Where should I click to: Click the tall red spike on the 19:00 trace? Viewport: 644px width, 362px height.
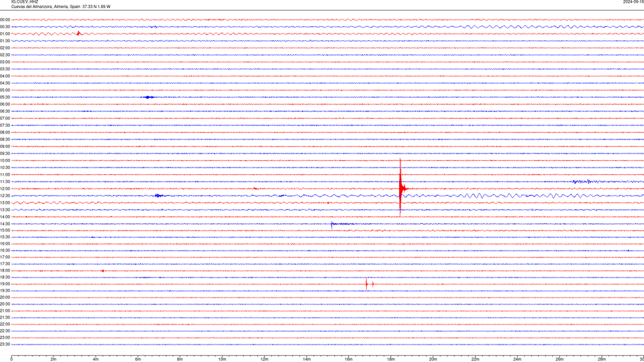[367, 284]
